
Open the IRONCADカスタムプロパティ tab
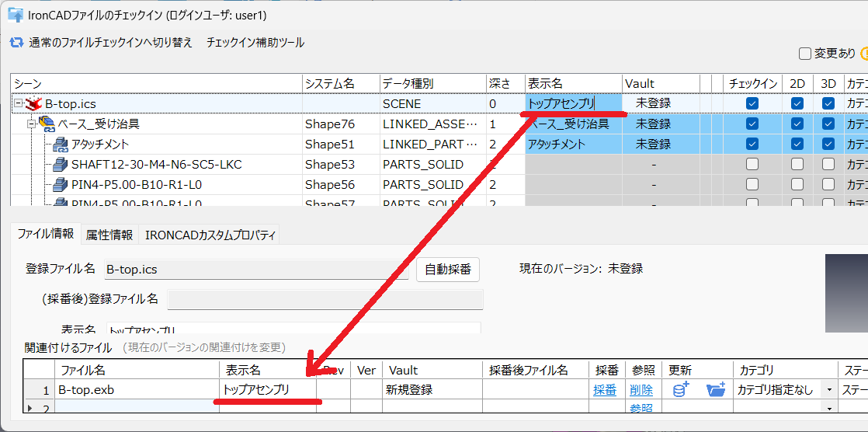coord(210,235)
